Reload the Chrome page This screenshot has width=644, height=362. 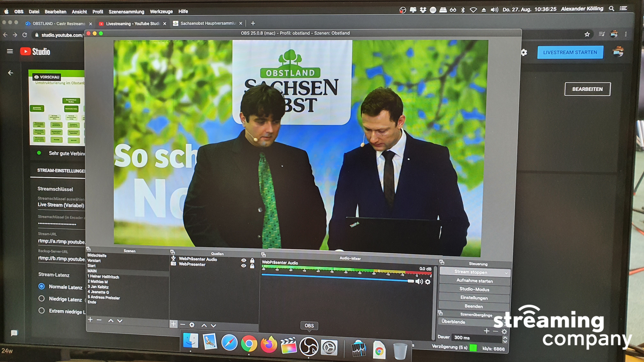[24, 35]
